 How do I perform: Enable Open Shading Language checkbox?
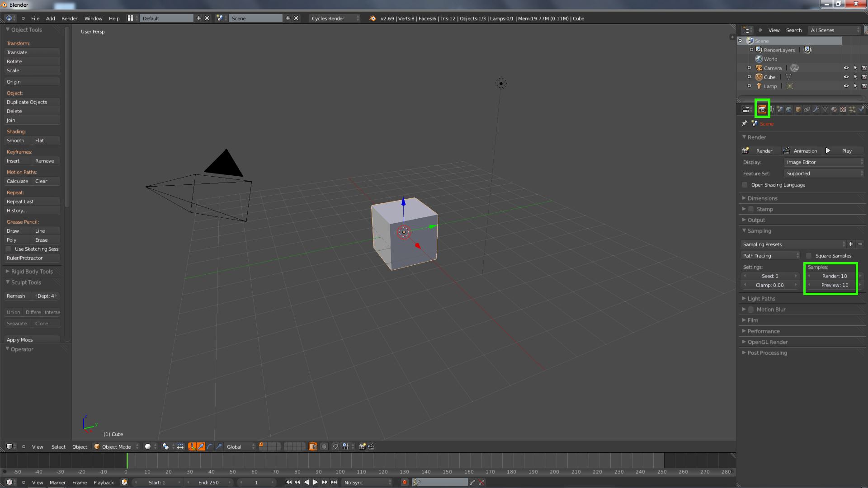[745, 185]
